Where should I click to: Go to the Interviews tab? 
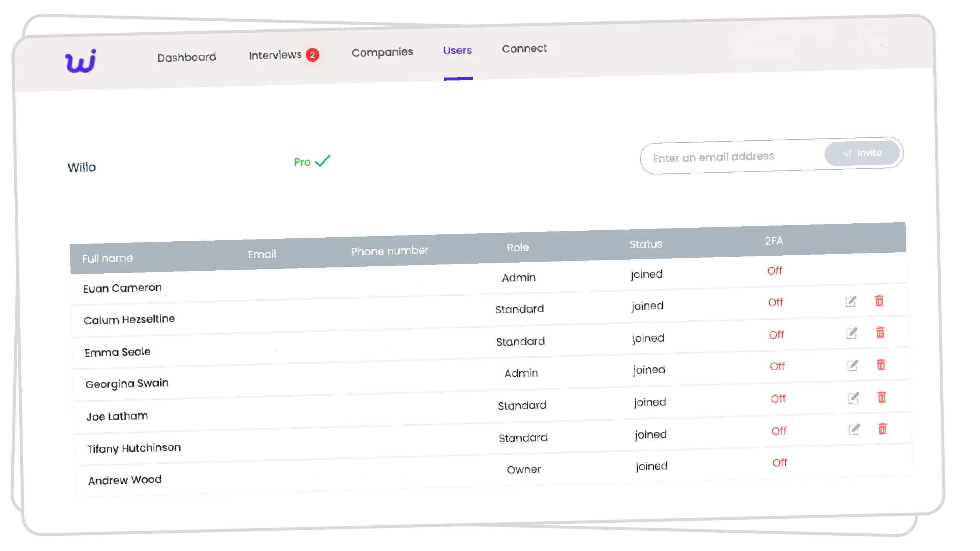tap(275, 55)
